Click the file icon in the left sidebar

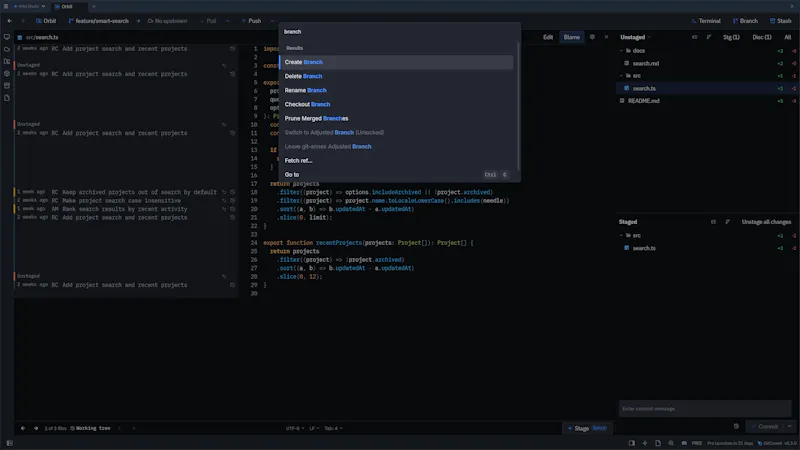pyautogui.click(x=7, y=98)
